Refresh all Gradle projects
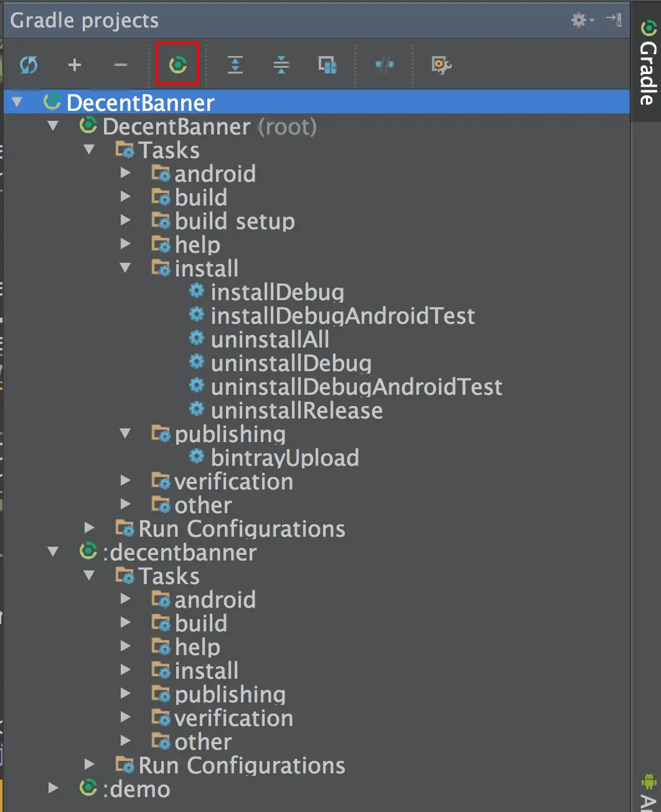The height and width of the screenshot is (812, 661). click(x=29, y=64)
